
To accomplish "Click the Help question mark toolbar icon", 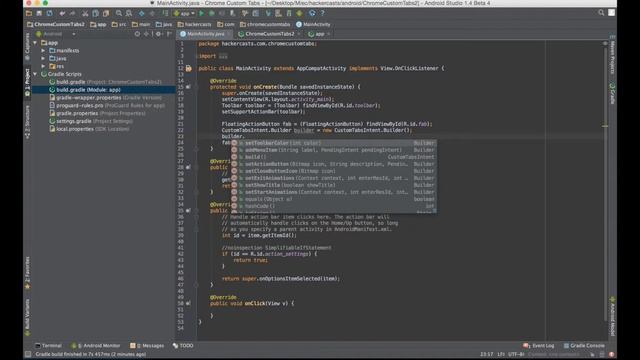I will pyautogui.click(x=322, y=13).
